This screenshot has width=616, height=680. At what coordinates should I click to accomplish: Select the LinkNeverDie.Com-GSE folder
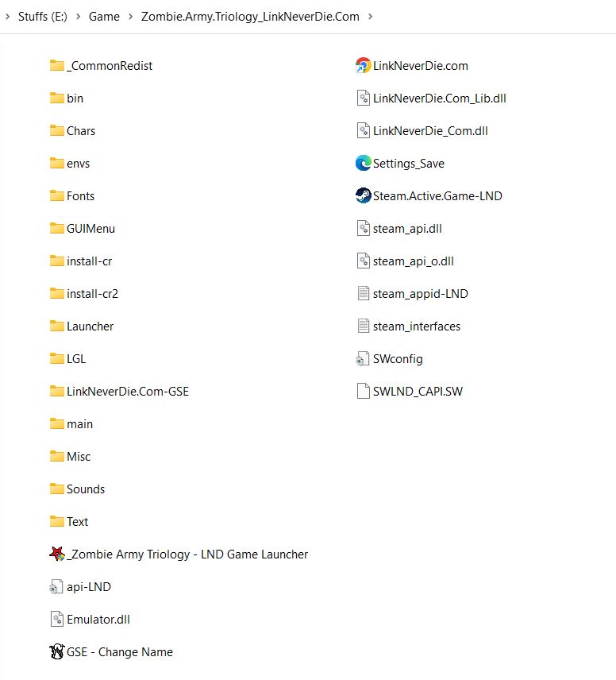tap(127, 392)
